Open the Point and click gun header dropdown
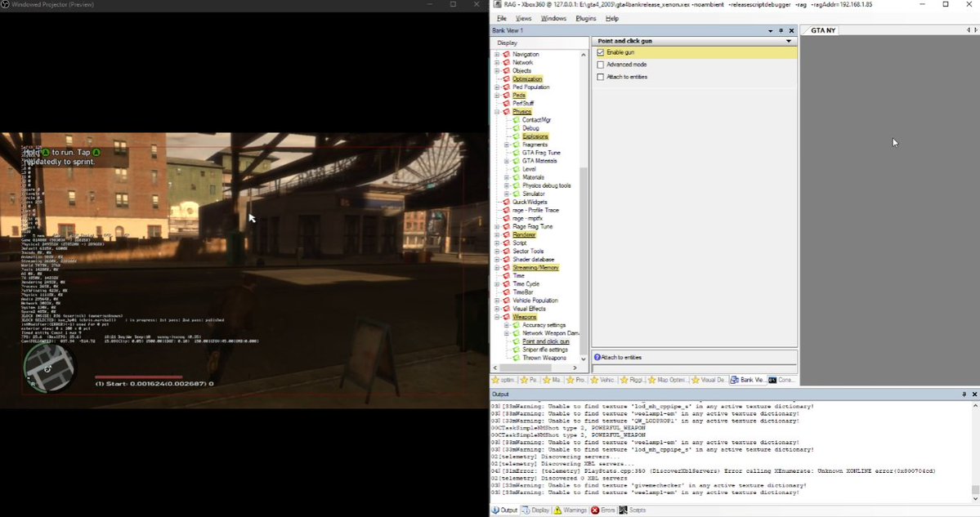980x517 pixels. 789,41
